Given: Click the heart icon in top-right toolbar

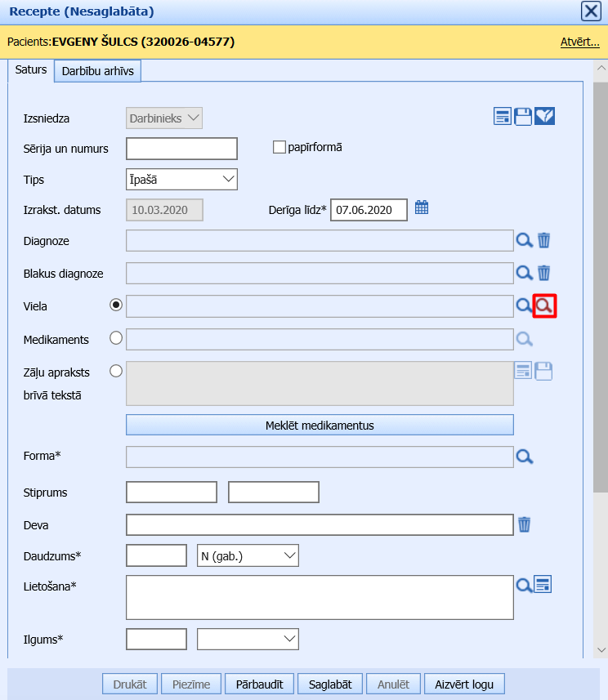Looking at the screenshot, I should pyautogui.click(x=545, y=117).
